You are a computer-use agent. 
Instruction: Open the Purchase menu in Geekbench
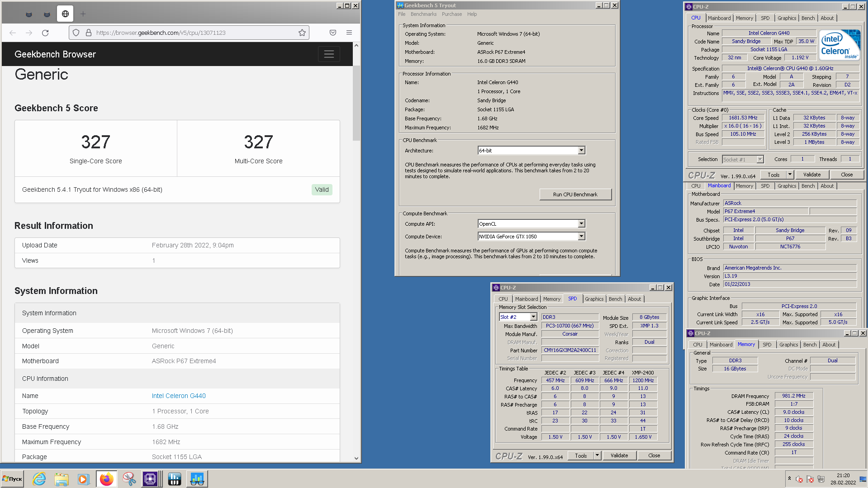(451, 14)
